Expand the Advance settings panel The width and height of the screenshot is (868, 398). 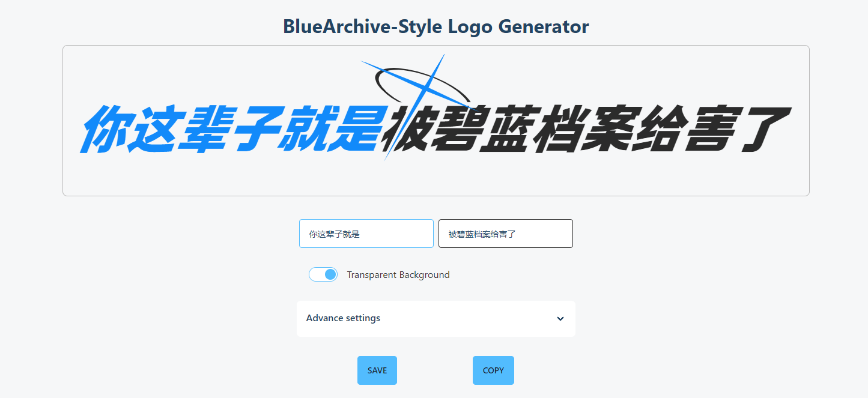436,319
